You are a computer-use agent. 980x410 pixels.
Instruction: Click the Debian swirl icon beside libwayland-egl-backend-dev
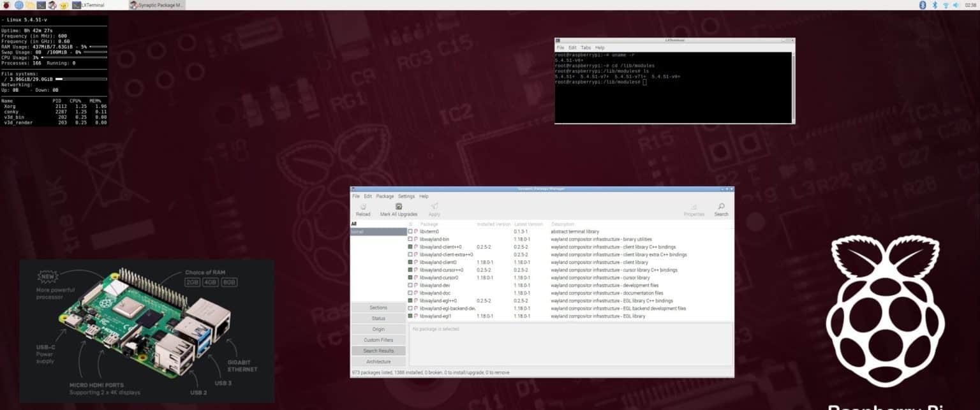point(416,309)
